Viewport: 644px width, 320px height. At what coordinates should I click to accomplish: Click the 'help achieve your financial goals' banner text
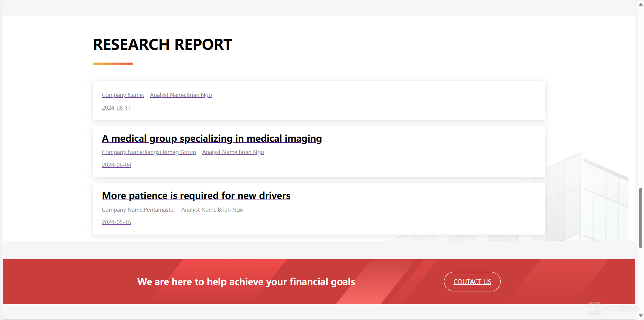pyautogui.click(x=246, y=282)
